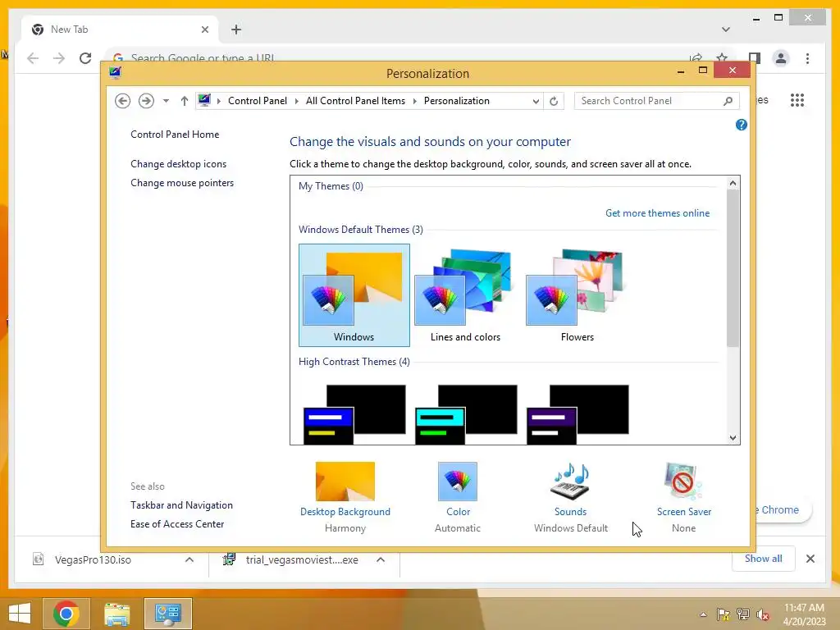Open the blue Help question mark icon
Screen dimensions: 840x630
pos(742,125)
